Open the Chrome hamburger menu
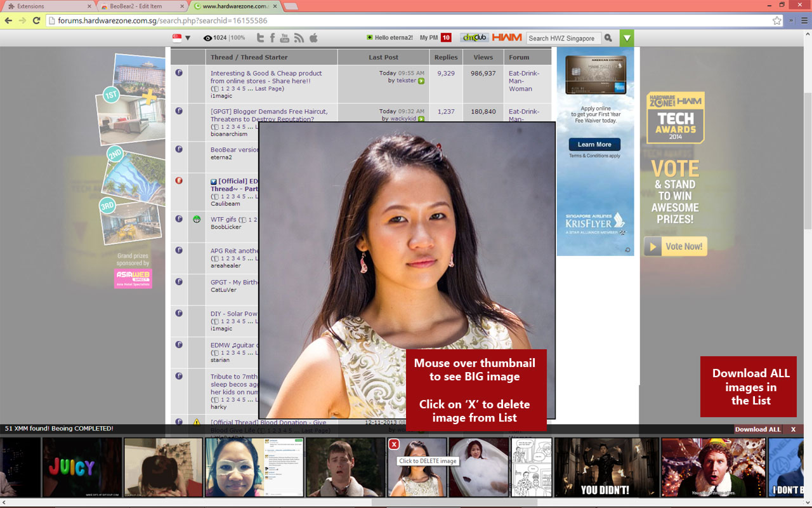 click(x=803, y=20)
